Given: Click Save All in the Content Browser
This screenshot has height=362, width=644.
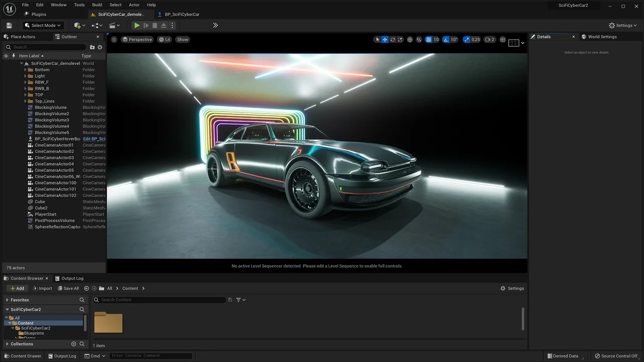Looking at the screenshot, I should click(68, 288).
